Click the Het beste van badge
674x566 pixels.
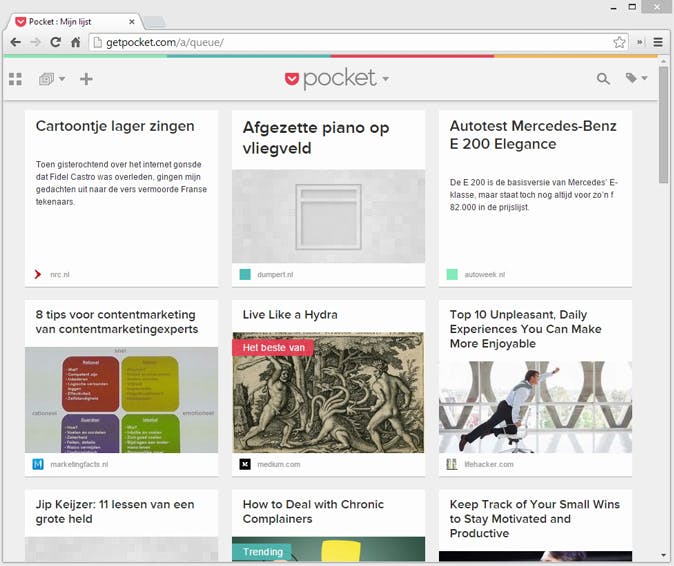coord(273,348)
